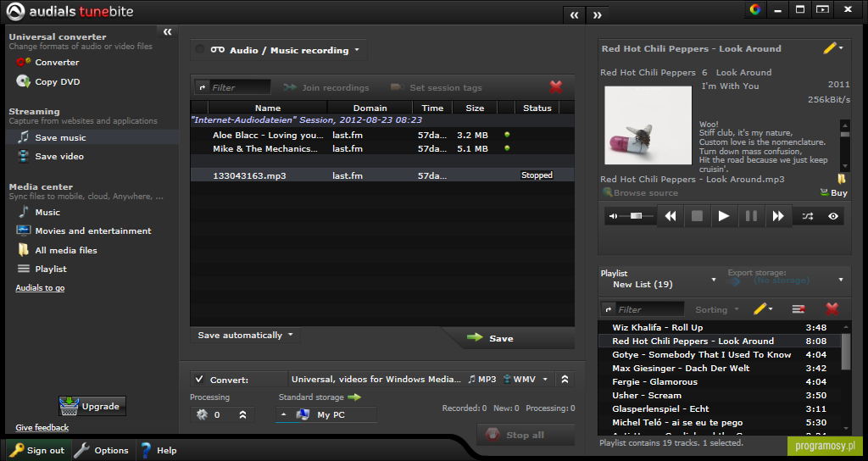Open the Save automatically dropdown
868x461 pixels.
click(x=245, y=336)
